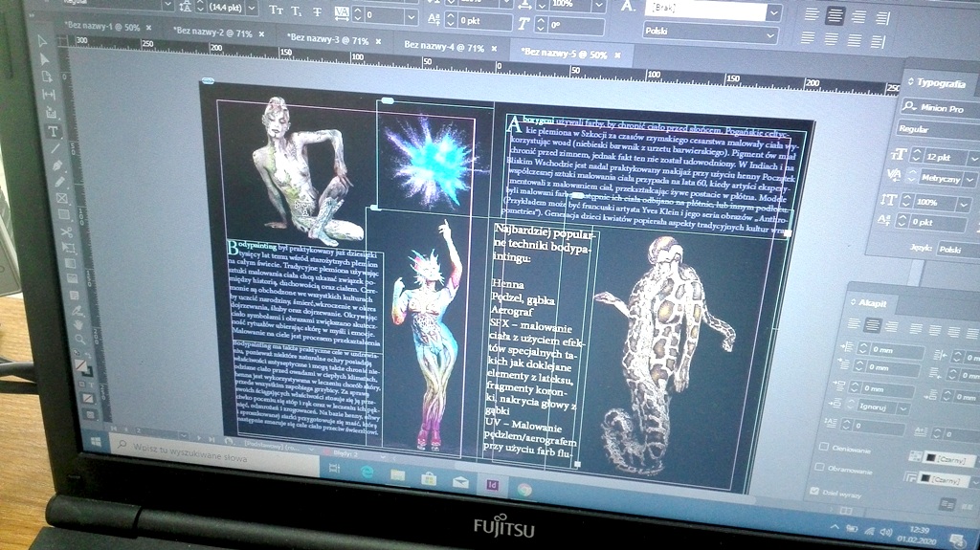Close the Bez nazwy-5 document tab

coord(617,55)
